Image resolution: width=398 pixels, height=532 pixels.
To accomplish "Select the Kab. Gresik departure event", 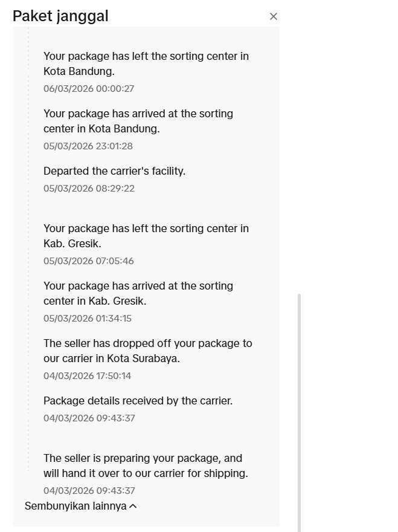I will coord(146,236).
